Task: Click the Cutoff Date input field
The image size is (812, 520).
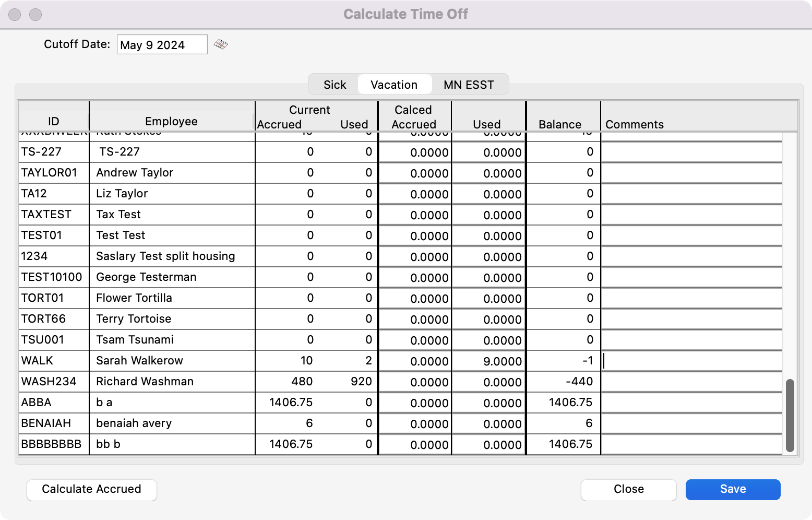Action: pos(162,45)
